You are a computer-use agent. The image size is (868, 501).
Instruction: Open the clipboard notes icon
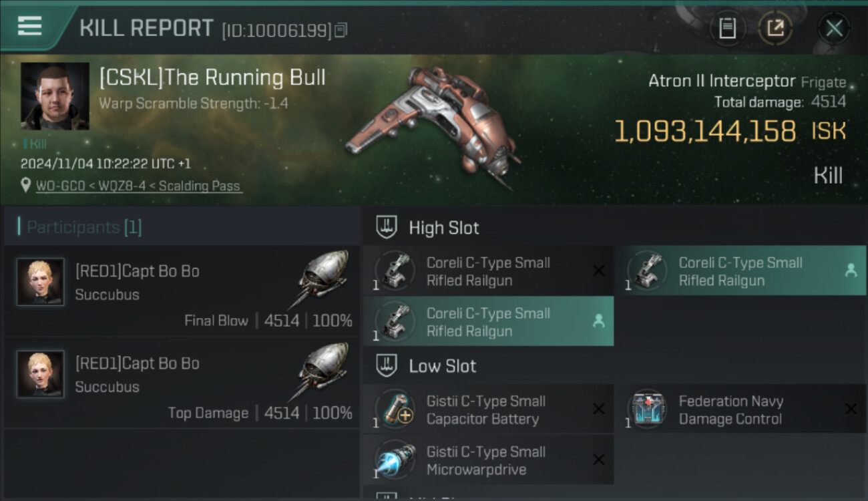727,28
